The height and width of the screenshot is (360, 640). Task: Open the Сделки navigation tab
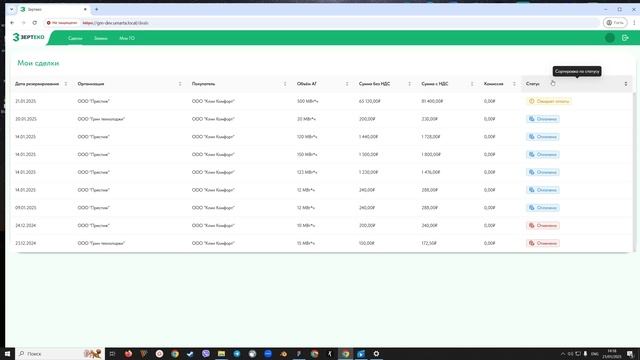coord(75,38)
